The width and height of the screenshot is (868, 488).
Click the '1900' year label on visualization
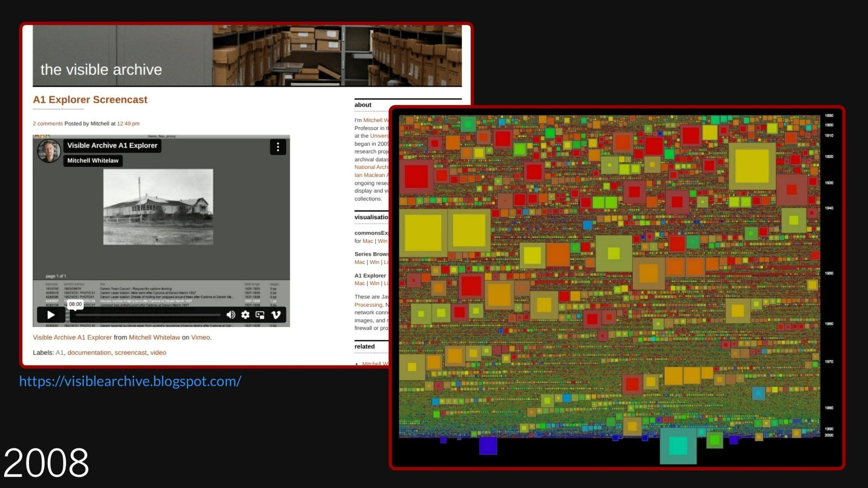coord(829,125)
